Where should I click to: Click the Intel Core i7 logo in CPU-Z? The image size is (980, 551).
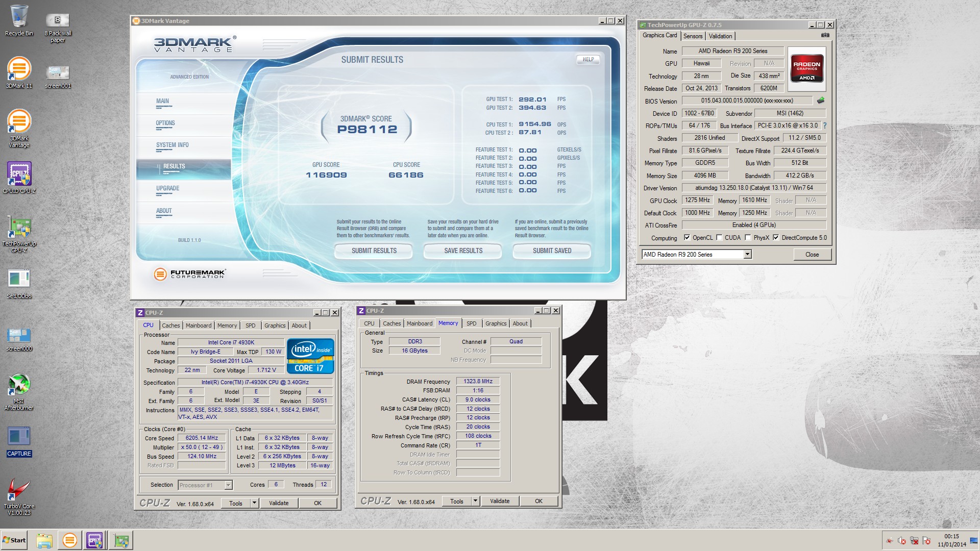pos(310,356)
